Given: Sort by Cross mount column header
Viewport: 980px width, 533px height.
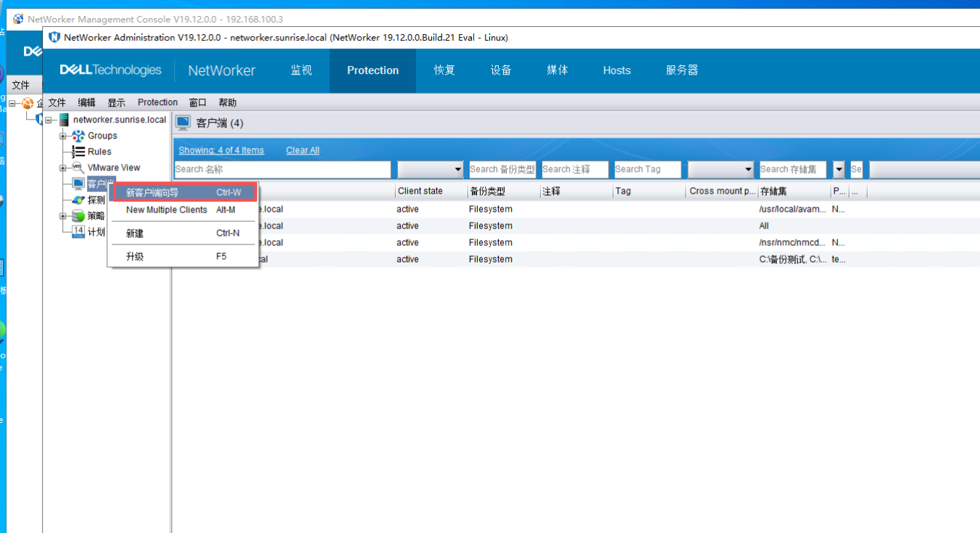Looking at the screenshot, I should (721, 191).
